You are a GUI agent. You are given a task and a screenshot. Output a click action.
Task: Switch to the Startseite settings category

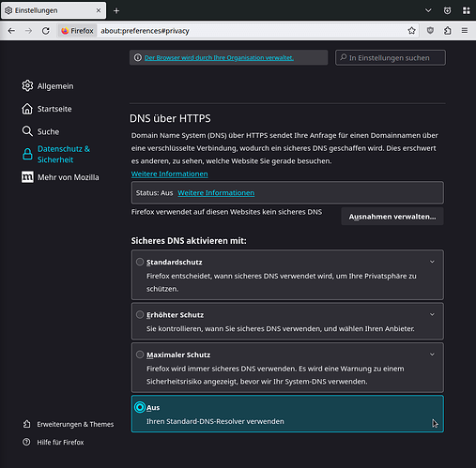pyautogui.click(x=47, y=109)
